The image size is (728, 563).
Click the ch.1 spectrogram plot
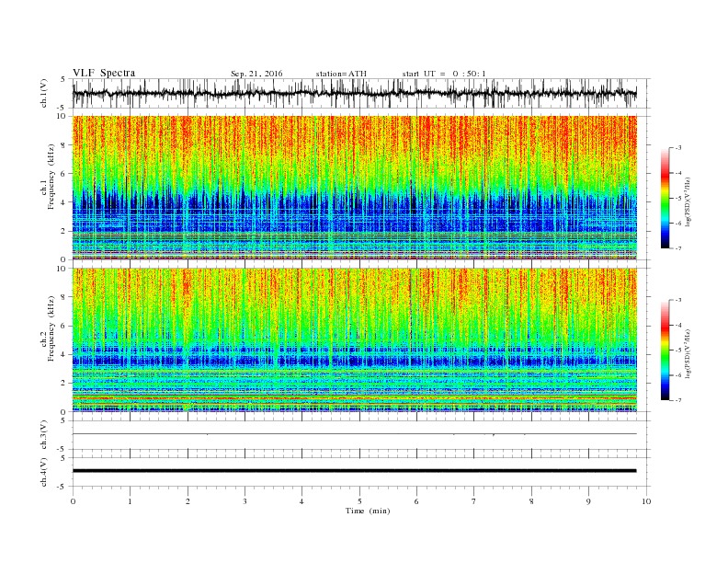point(354,188)
